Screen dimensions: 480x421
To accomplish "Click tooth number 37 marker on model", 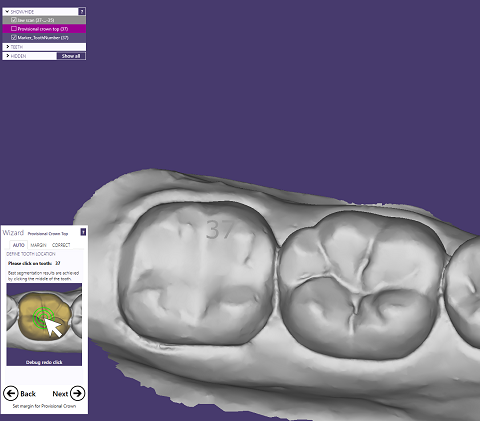I will pos(219,229).
